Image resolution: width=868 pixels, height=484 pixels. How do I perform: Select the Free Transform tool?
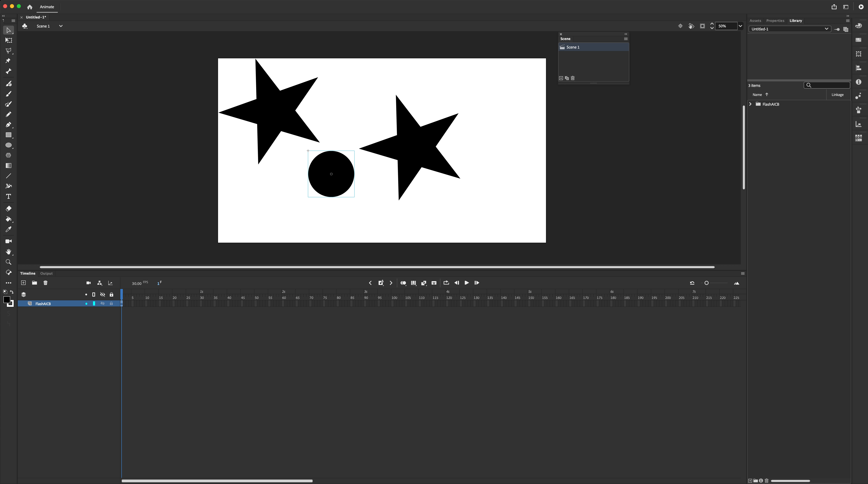[x=8, y=40]
